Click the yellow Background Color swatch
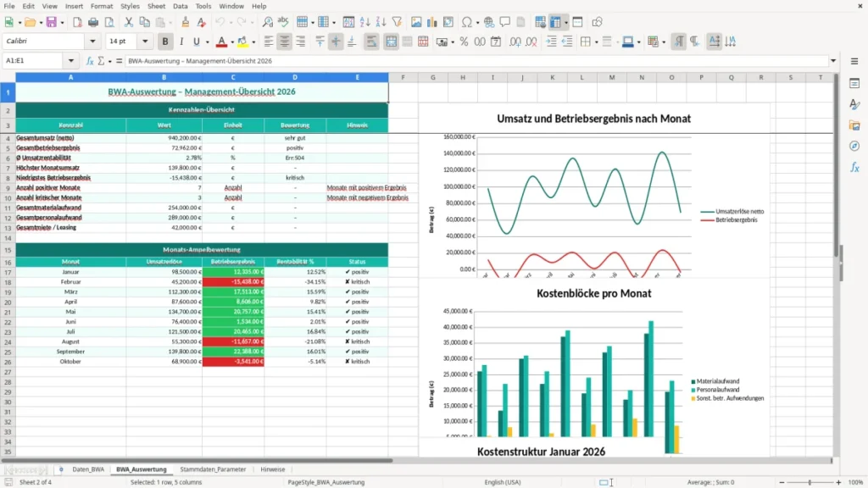This screenshot has height=488, width=868. point(242,42)
